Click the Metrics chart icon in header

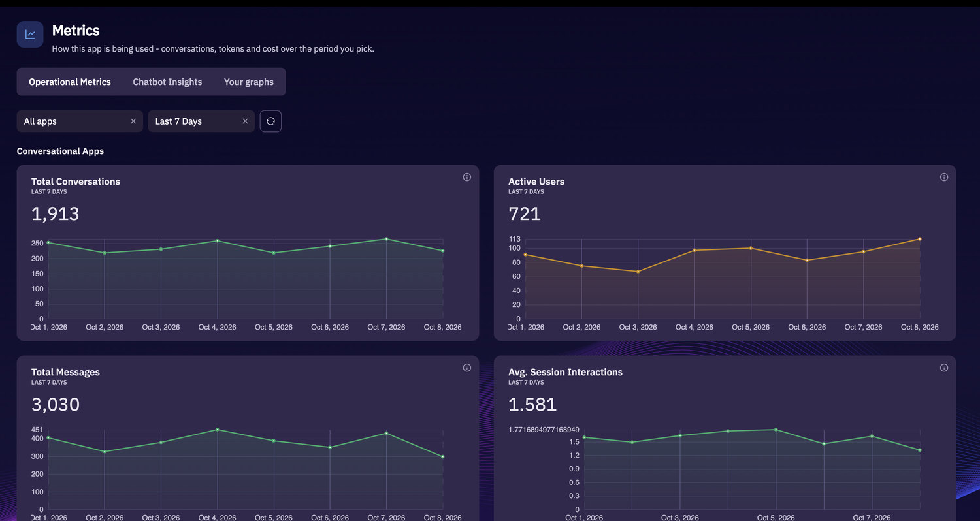click(30, 34)
